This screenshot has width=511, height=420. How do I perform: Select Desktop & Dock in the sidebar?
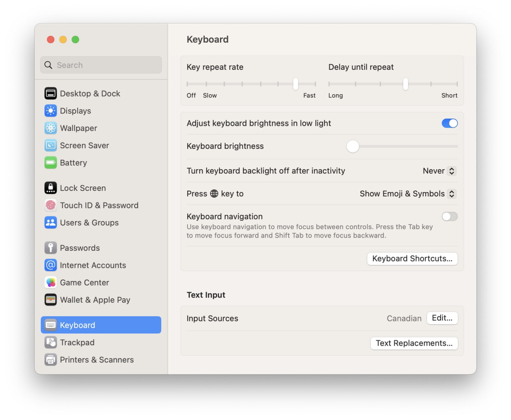tap(51, 93)
